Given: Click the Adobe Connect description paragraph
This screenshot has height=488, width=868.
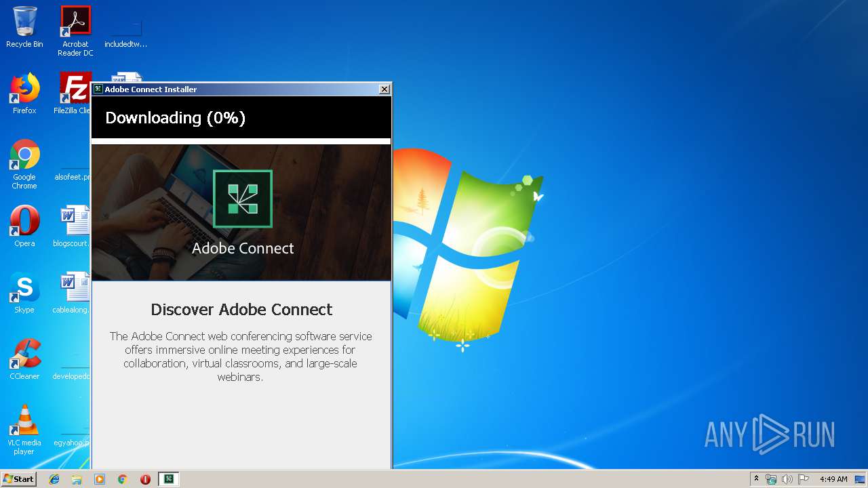Looking at the screenshot, I should pos(241,357).
